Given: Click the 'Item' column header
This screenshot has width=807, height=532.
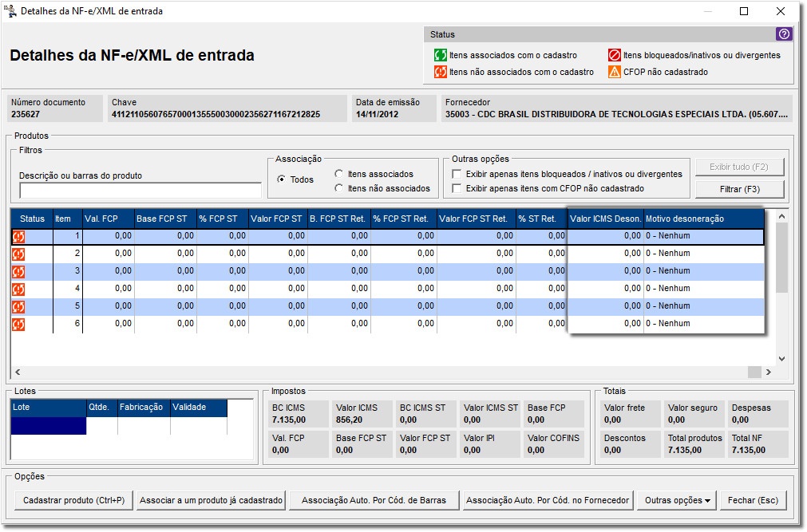Looking at the screenshot, I should (67, 219).
